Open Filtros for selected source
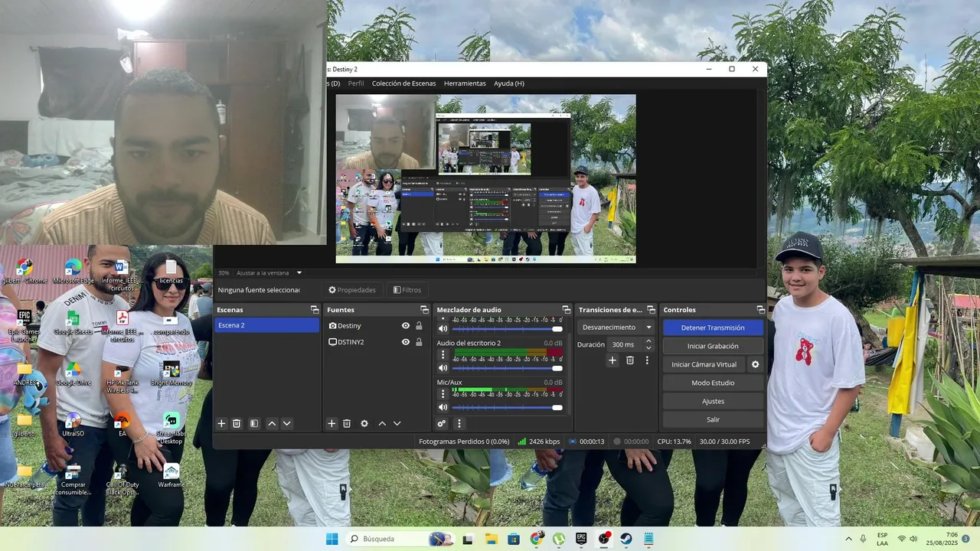 (407, 290)
